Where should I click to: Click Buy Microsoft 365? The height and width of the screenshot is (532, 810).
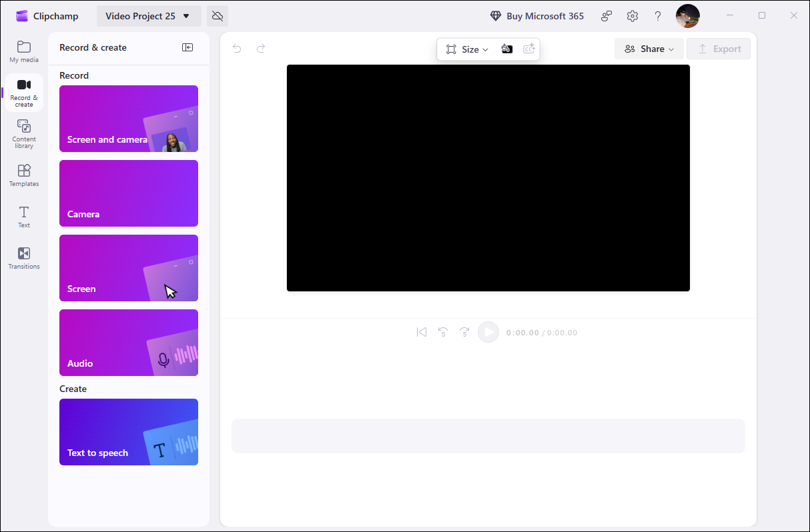[537, 16]
